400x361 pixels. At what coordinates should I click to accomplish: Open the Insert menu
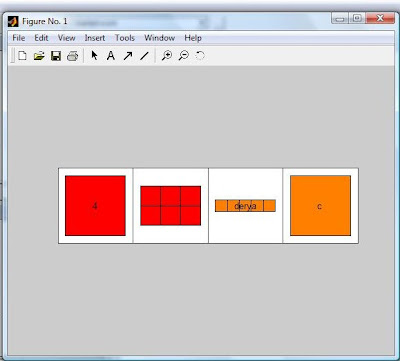pos(95,38)
